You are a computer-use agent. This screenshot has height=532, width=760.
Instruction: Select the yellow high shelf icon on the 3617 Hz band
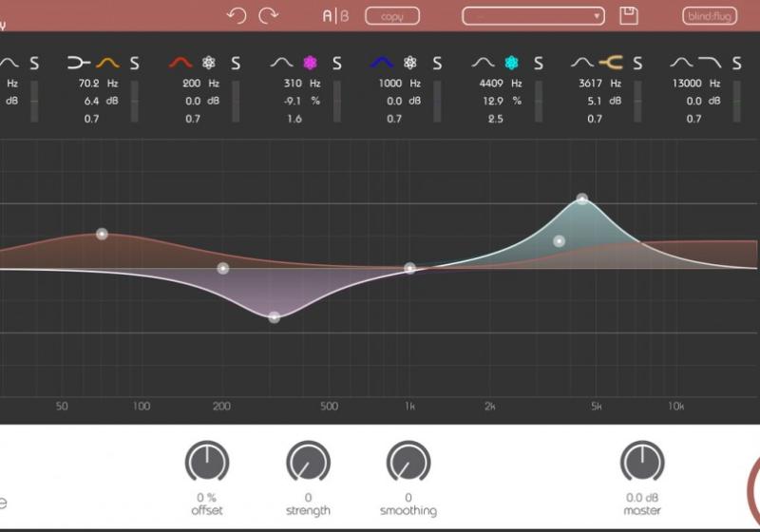610,64
